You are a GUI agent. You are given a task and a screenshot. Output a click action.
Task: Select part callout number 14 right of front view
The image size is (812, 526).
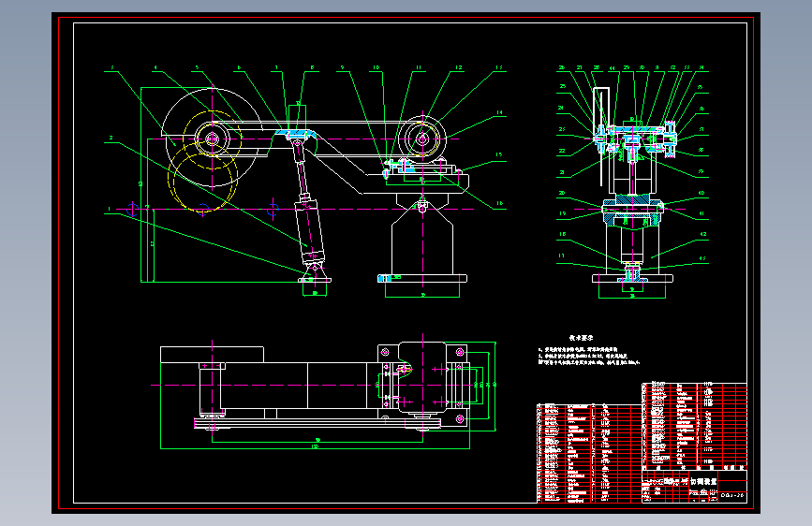[500, 112]
